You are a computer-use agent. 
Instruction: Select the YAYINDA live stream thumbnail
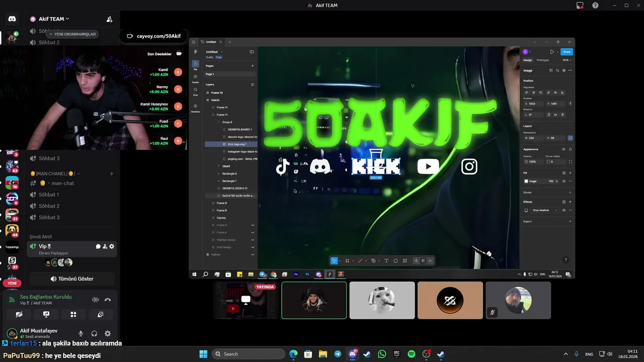(x=246, y=300)
